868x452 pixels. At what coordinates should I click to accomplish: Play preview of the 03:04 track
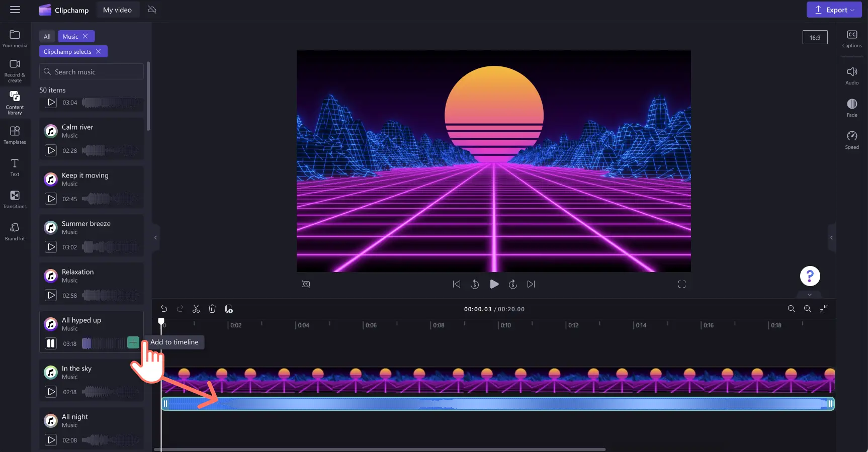click(x=51, y=102)
